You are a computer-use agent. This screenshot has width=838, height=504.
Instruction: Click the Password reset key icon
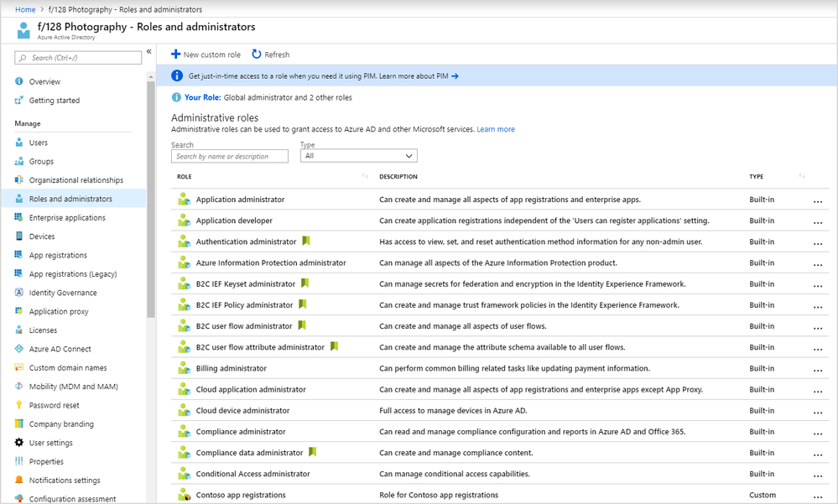19,404
